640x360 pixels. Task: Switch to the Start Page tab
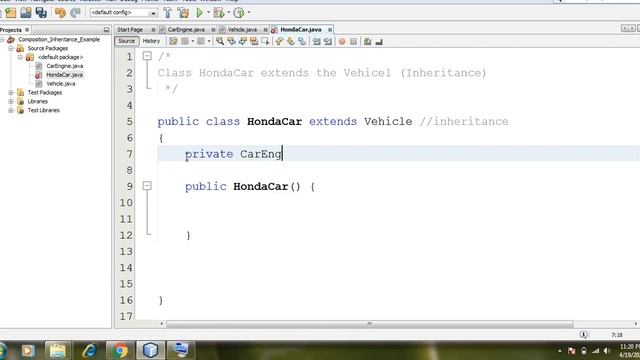pos(130,30)
